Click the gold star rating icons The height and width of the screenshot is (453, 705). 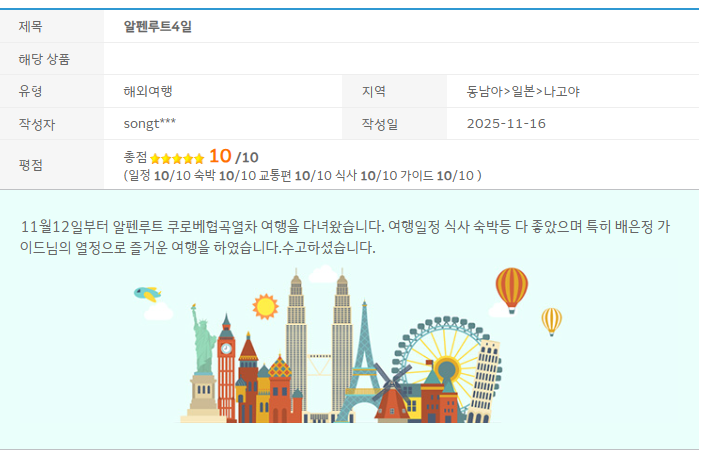[177, 158]
